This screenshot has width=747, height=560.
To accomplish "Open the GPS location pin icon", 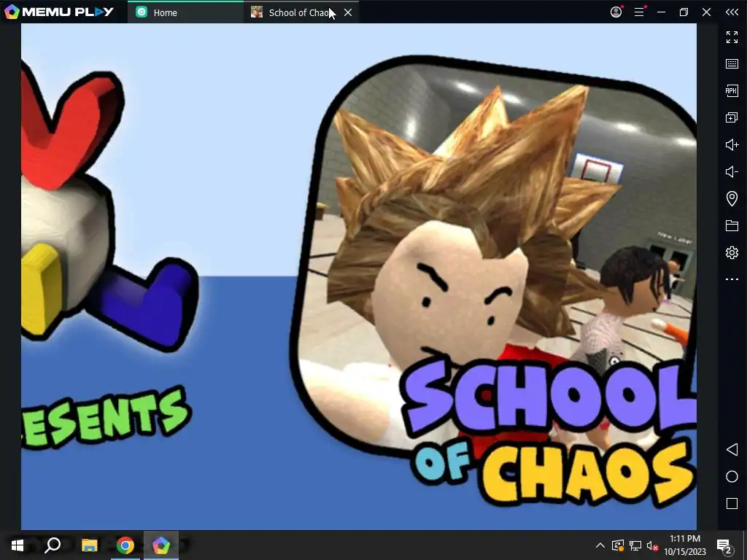I will click(x=732, y=198).
